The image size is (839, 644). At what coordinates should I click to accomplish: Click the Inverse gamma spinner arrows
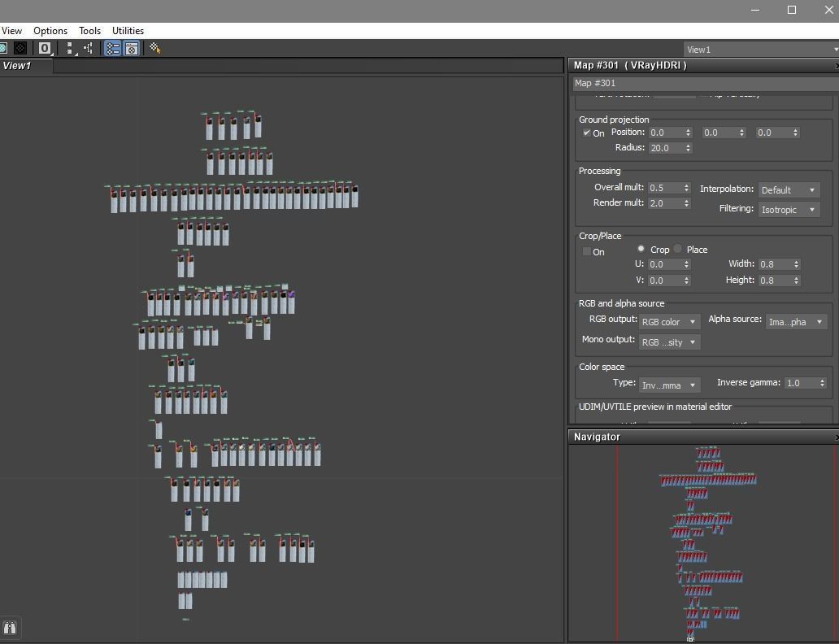822,383
